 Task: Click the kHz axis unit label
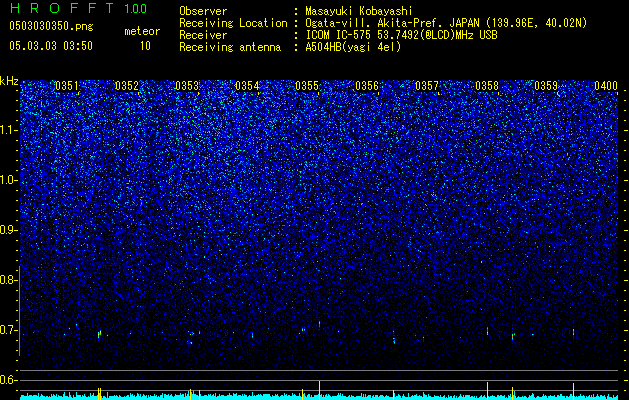coord(9,81)
